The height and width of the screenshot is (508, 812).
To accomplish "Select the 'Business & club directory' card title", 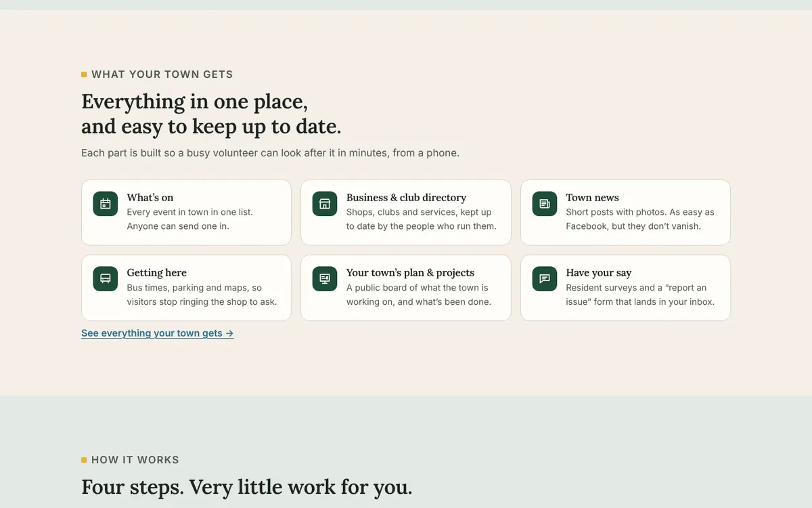I will (x=406, y=198).
